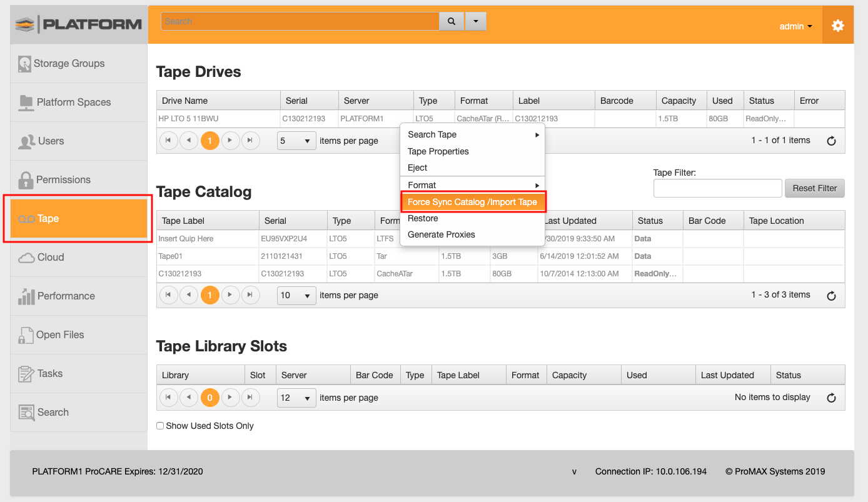The height and width of the screenshot is (502, 868).
Task: Select the Tape sidebar item
Action: pyautogui.click(x=79, y=218)
